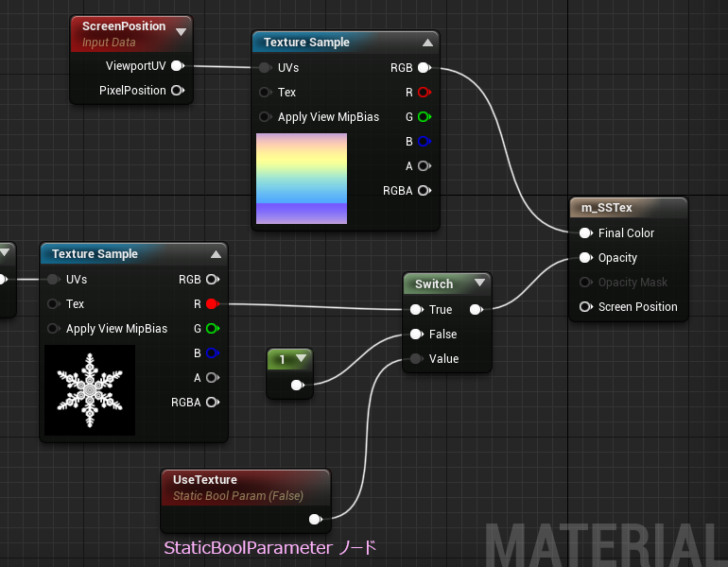
Task: Click the top Texture Sample title text
Action: point(306,43)
